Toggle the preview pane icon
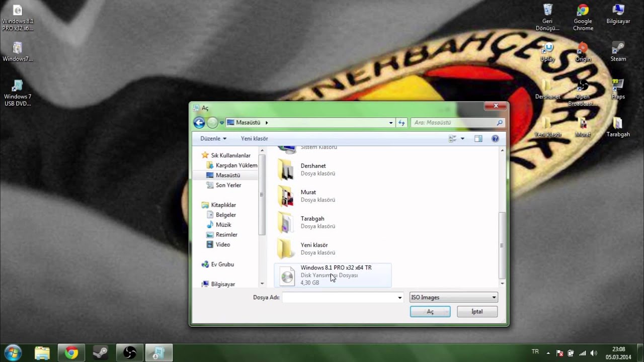Image resolution: width=644 pixels, height=362 pixels. pyautogui.click(x=478, y=138)
